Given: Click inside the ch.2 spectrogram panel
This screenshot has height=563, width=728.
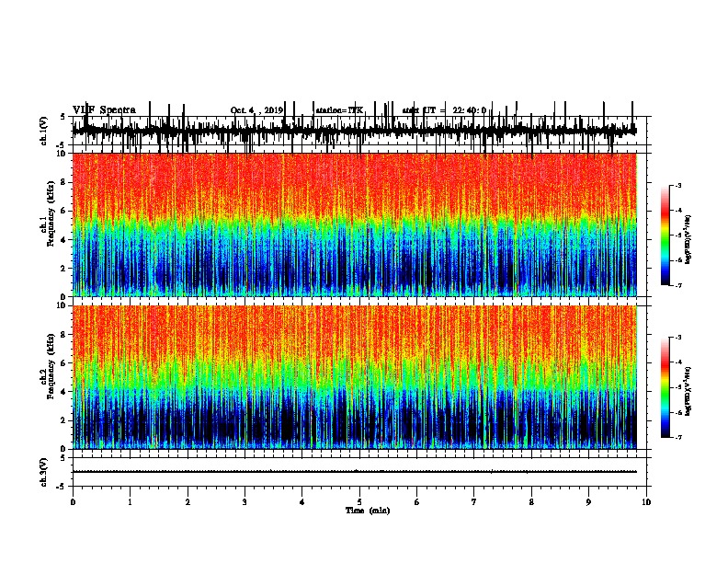Looking at the screenshot, I should click(x=355, y=377).
